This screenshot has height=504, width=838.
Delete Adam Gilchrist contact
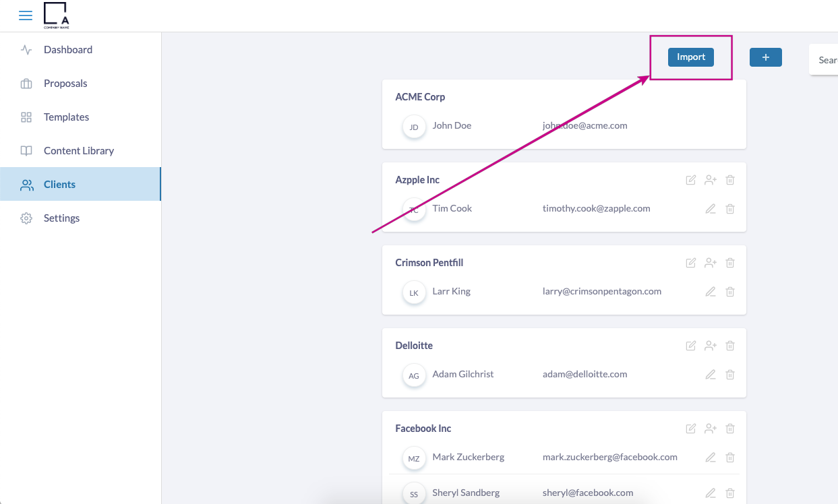(x=730, y=375)
